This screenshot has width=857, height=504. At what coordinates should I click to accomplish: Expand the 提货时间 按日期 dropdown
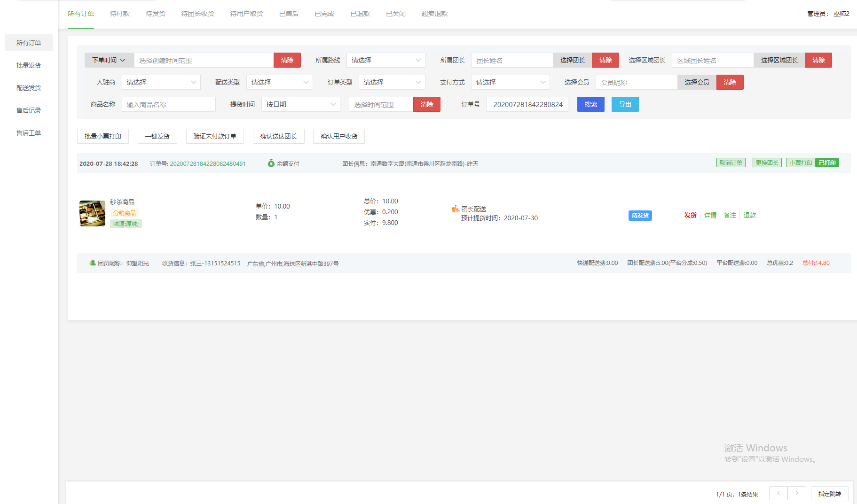[300, 104]
